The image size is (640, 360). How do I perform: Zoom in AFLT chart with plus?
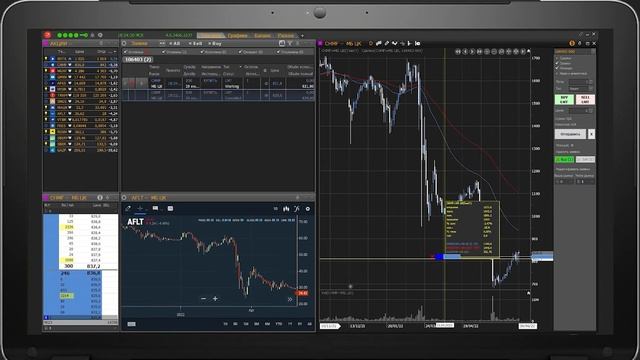click(x=215, y=299)
